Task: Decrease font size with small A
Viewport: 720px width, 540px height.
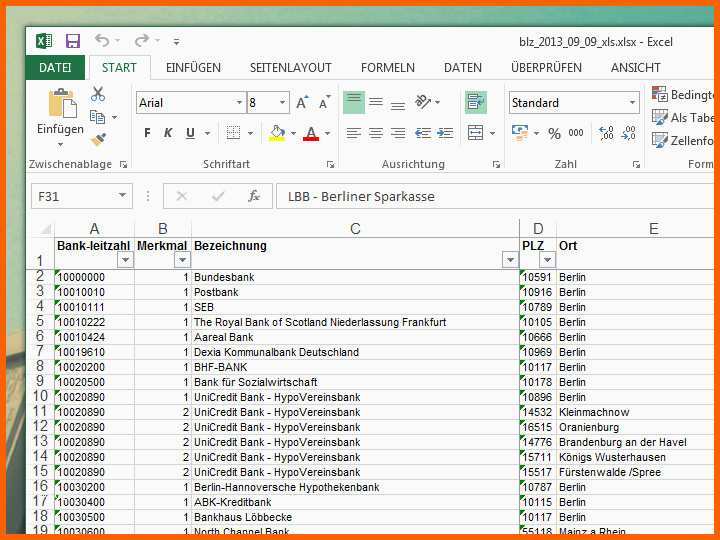Action: [324, 102]
